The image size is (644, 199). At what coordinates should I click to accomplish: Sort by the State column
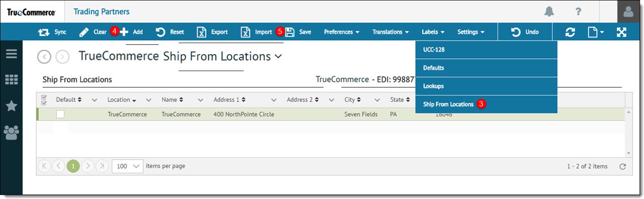(x=400, y=100)
